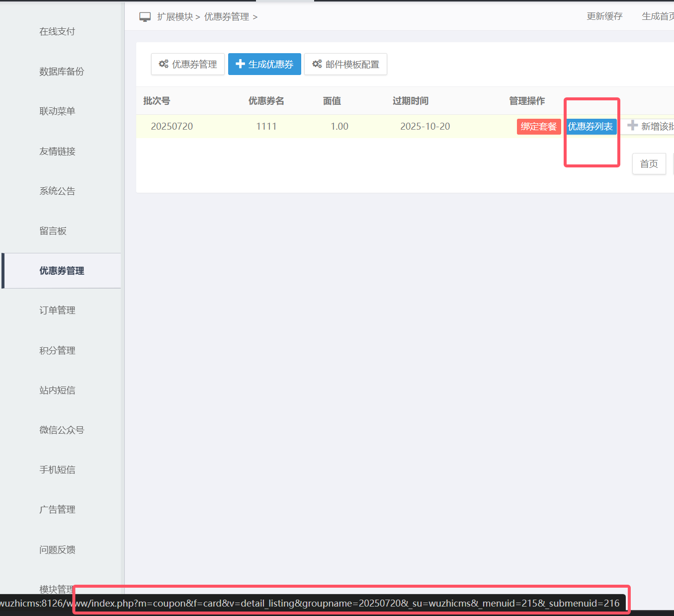Click the 首页 pagination button
Image resolution: width=674 pixels, height=616 pixels.
point(649,164)
